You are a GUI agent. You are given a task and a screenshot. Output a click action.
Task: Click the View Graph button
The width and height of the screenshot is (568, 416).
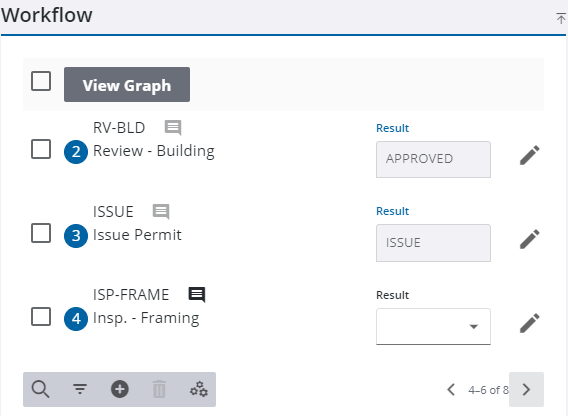tap(127, 84)
